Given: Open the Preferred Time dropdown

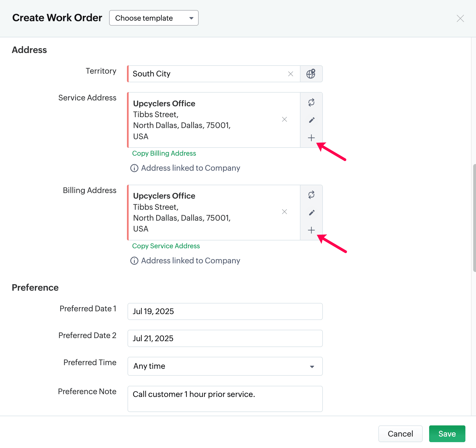Looking at the screenshot, I should 225,366.
